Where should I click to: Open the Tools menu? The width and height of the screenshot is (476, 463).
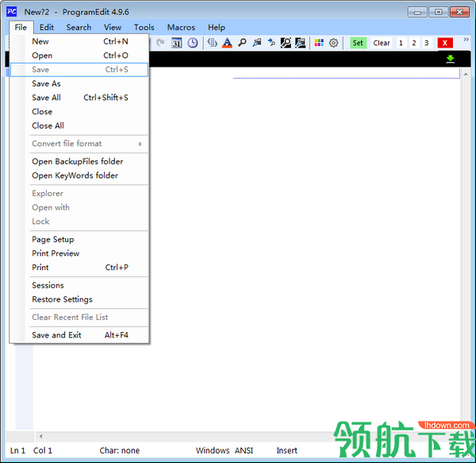[x=144, y=27]
